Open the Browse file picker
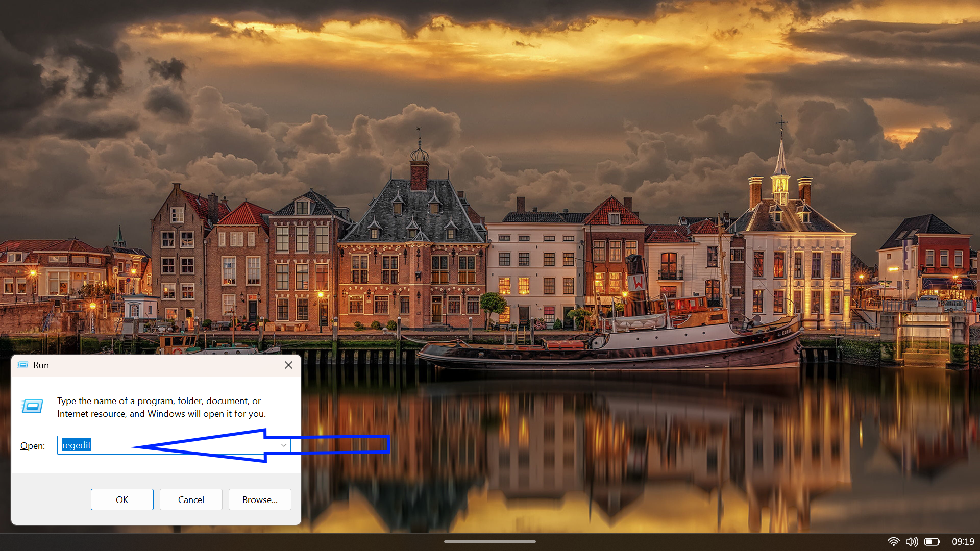This screenshot has width=980, height=551. point(260,499)
